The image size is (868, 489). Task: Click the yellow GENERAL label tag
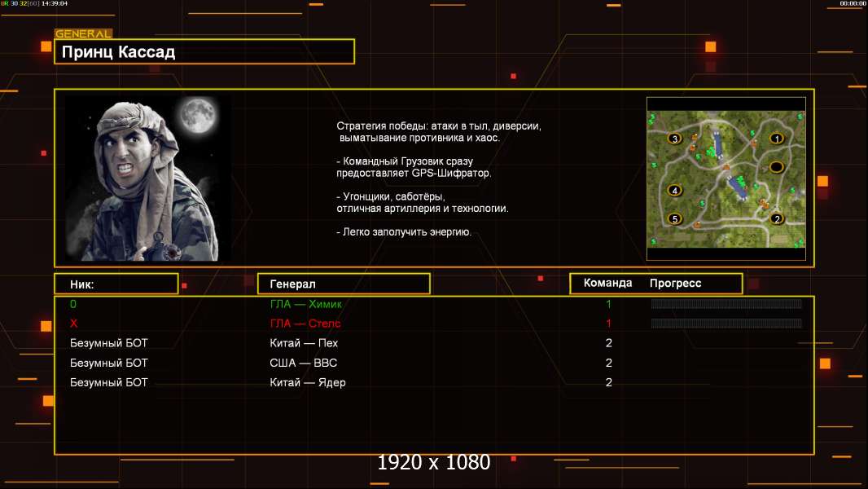click(84, 33)
